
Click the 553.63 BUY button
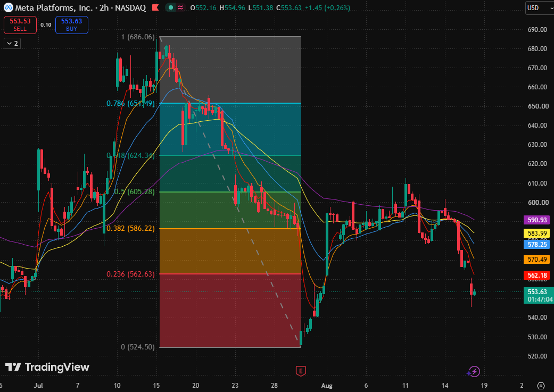(x=72, y=24)
